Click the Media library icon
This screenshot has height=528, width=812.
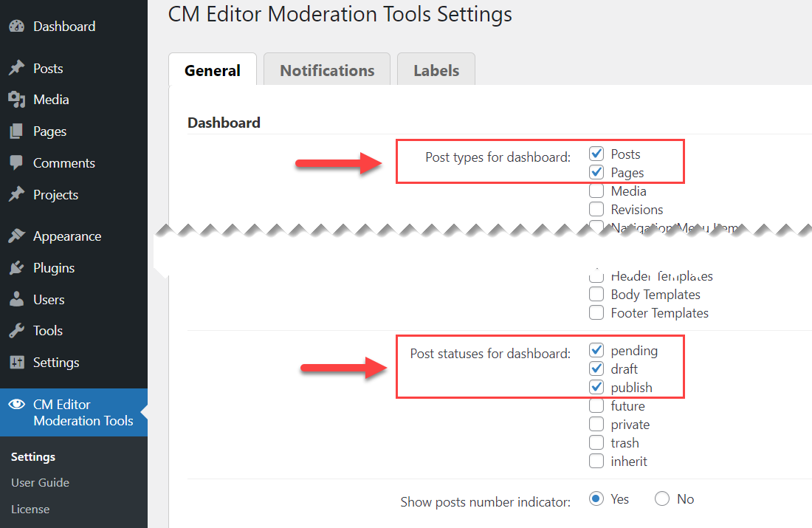(16, 100)
